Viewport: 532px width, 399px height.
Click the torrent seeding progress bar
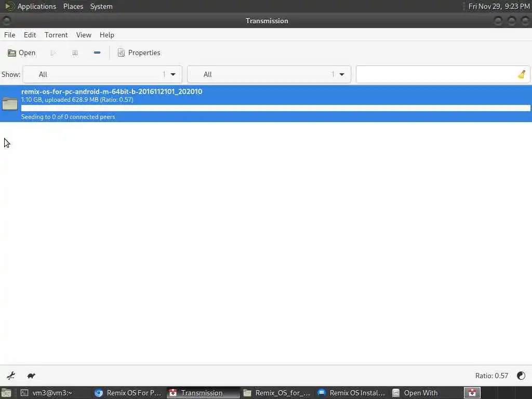pos(275,108)
